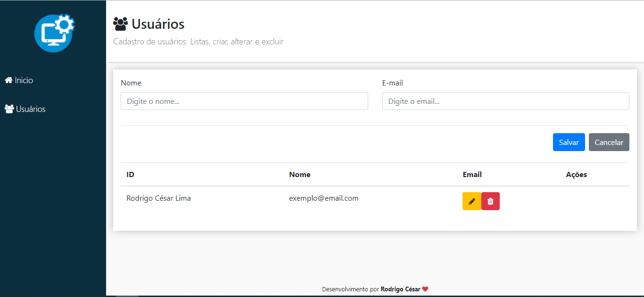Click the E-mail field label above the input
Image resolution: width=644 pixels, height=297 pixels.
click(392, 83)
